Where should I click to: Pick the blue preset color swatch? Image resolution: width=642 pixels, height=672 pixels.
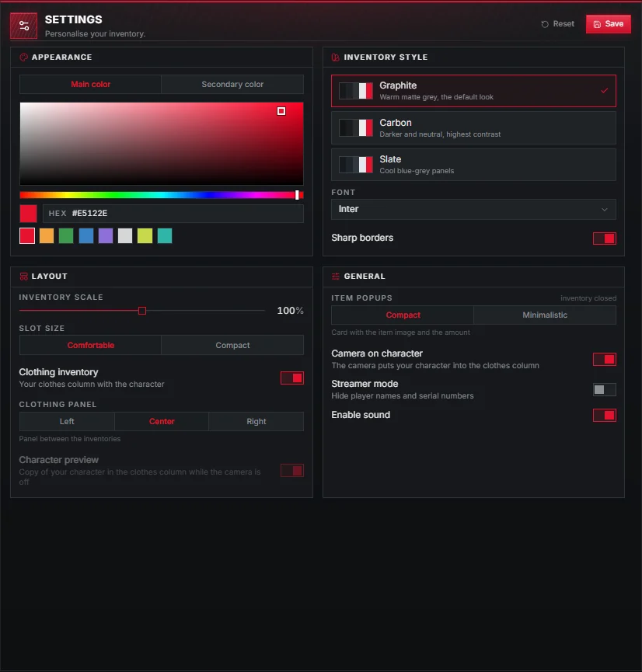[x=86, y=235]
